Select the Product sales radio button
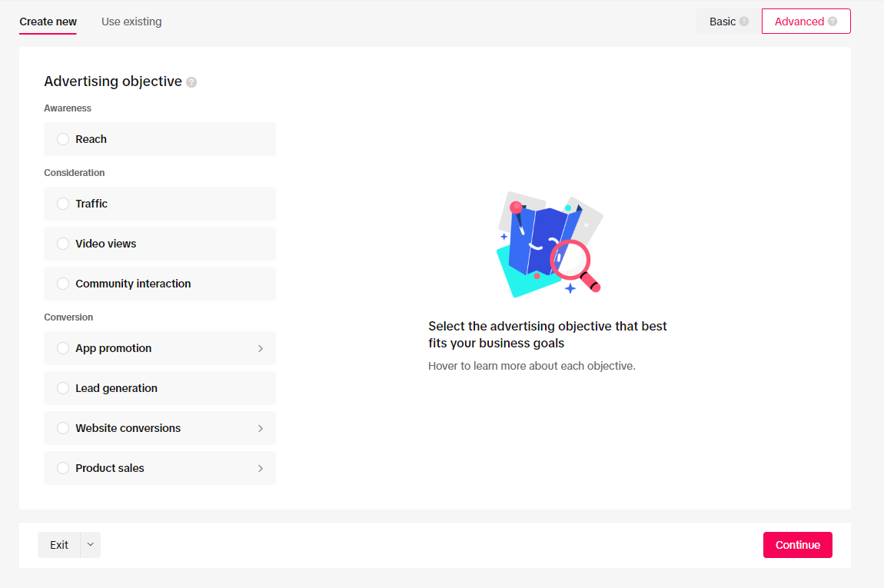 coord(63,468)
